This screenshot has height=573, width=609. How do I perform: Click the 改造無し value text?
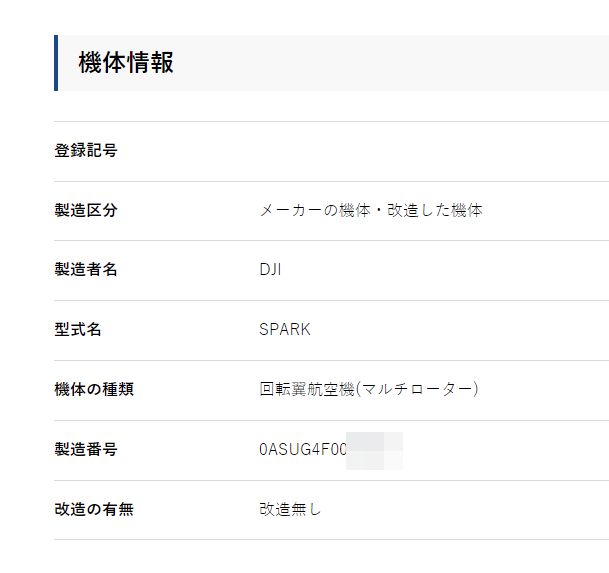pos(290,509)
